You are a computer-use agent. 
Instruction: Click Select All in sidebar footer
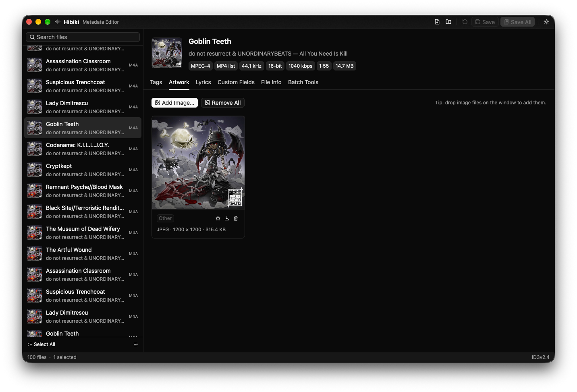tap(41, 344)
